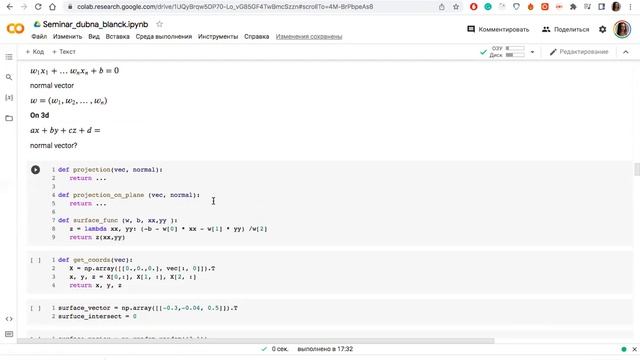Open code snippets sidebar icon
The width and height of the screenshot is (640, 360).
[9, 319]
